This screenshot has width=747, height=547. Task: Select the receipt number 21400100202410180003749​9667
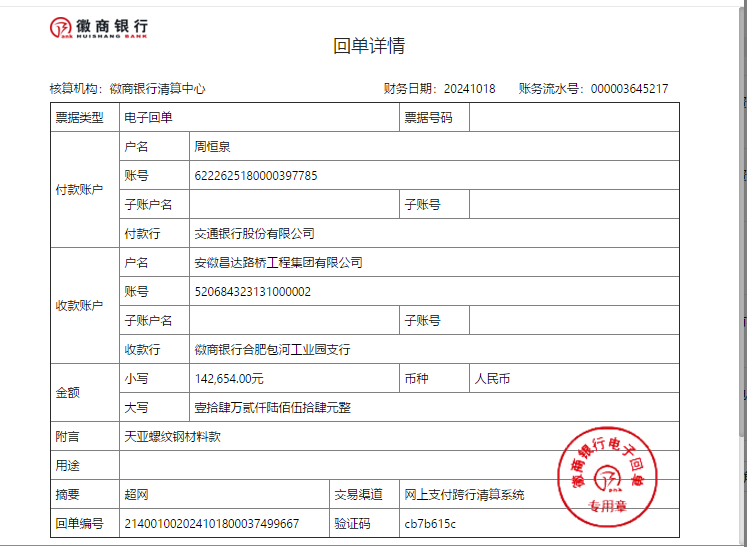(211, 523)
